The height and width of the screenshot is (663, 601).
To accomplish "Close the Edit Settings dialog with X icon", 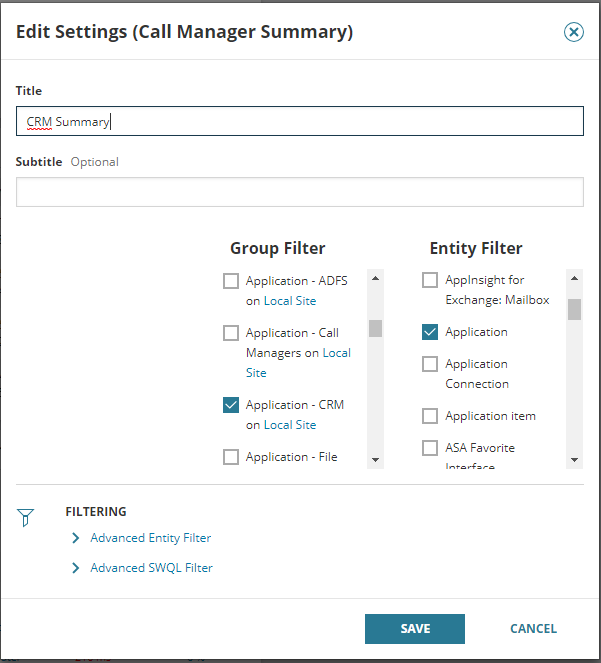I will pos(574,32).
